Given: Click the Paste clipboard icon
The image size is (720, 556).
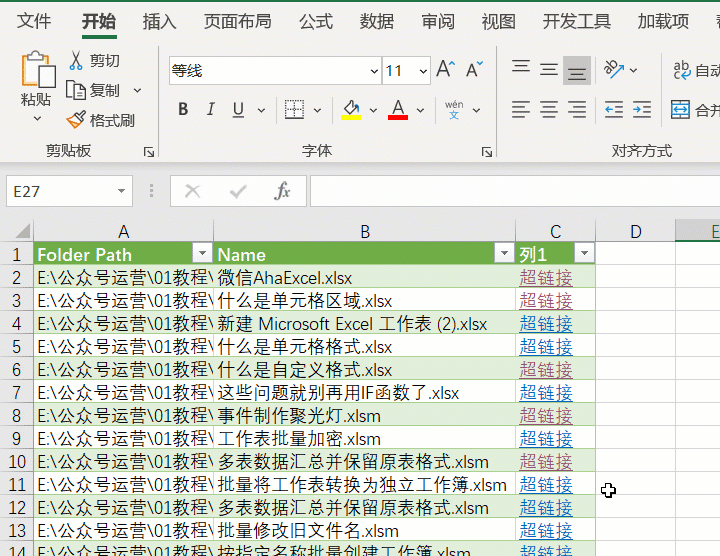Looking at the screenshot, I should tap(38, 69).
